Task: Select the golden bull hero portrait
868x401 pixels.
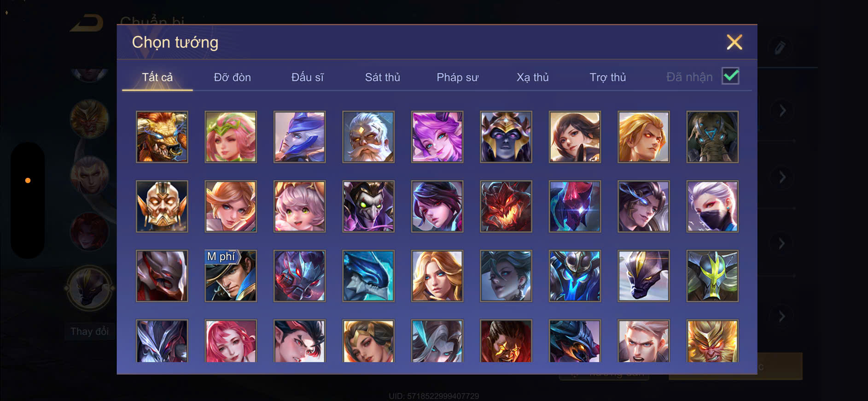Action: (162, 137)
